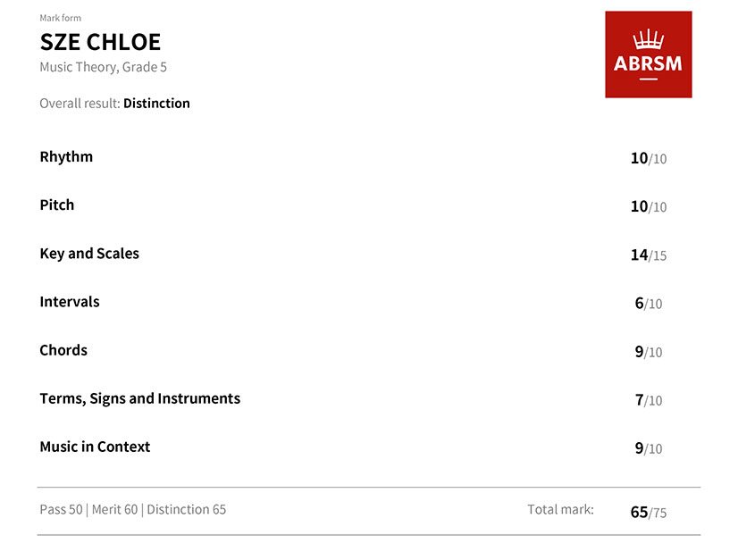The height and width of the screenshot is (560, 738).
Task: Click the ABRSM crown logo
Action: click(648, 54)
